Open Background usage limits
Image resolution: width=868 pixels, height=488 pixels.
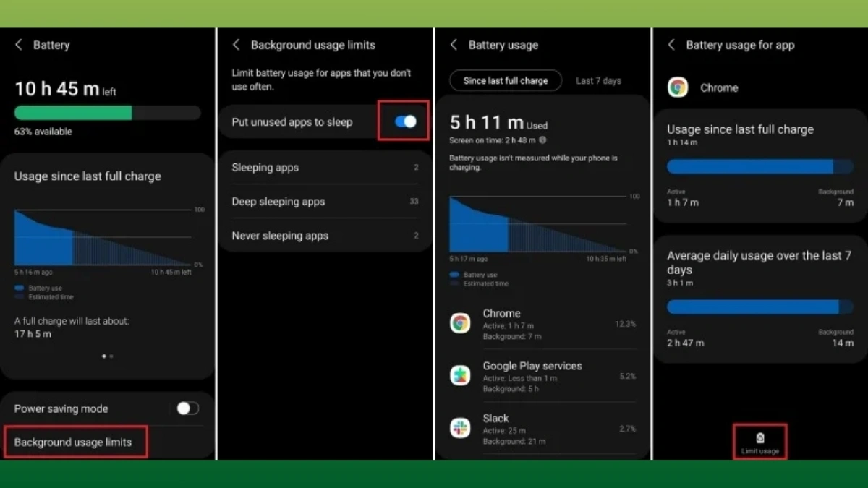[x=75, y=442]
